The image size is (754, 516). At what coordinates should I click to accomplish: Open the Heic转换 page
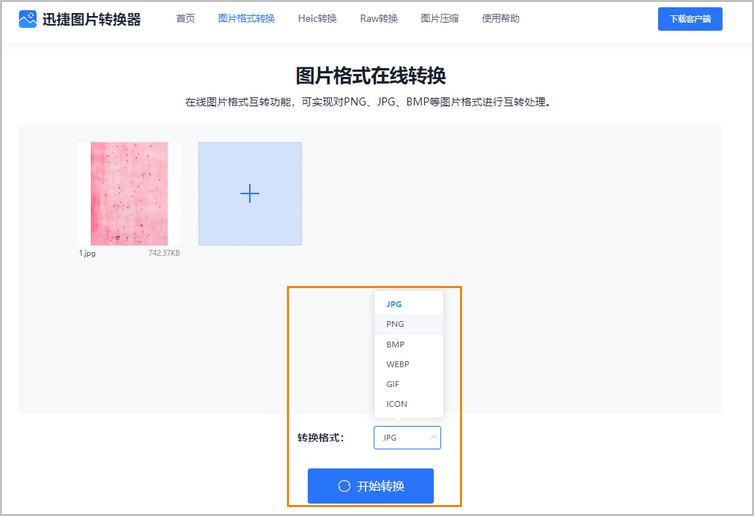(317, 19)
